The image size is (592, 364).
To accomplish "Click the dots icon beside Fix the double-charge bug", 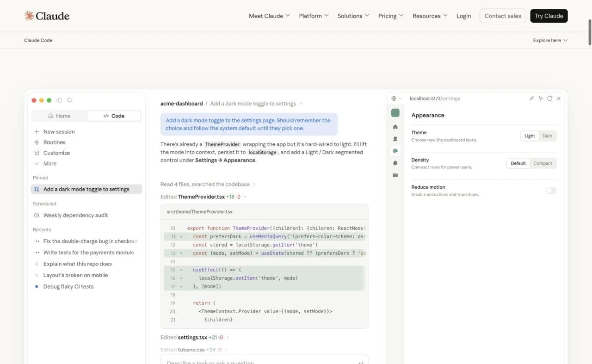I will click(37, 241).
